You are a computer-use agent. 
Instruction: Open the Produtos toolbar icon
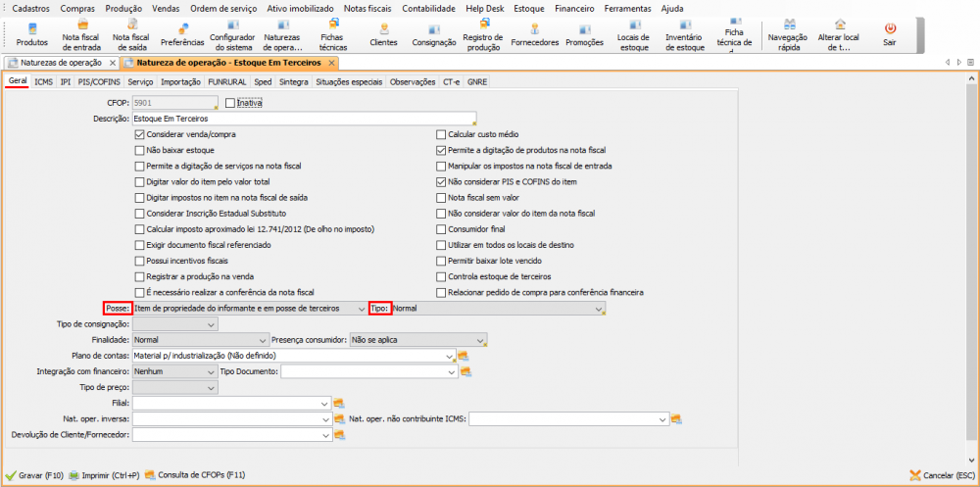pyautogui.click(x=31, y=34)
